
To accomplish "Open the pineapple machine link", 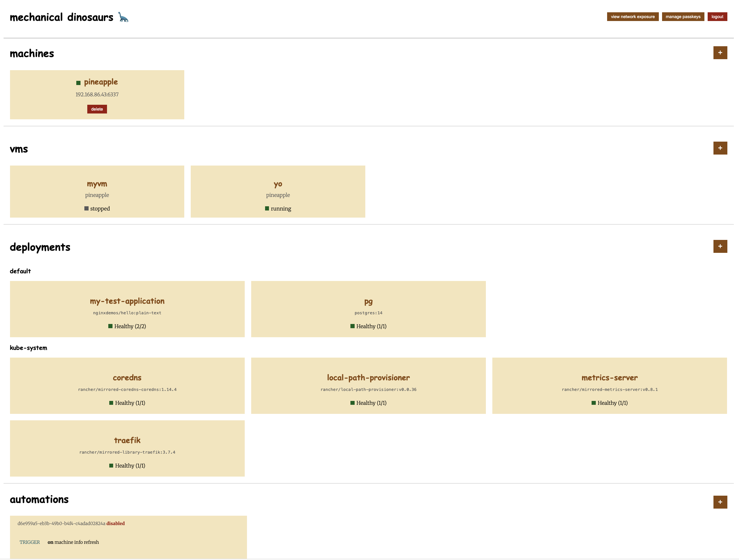I will [101, 82].
